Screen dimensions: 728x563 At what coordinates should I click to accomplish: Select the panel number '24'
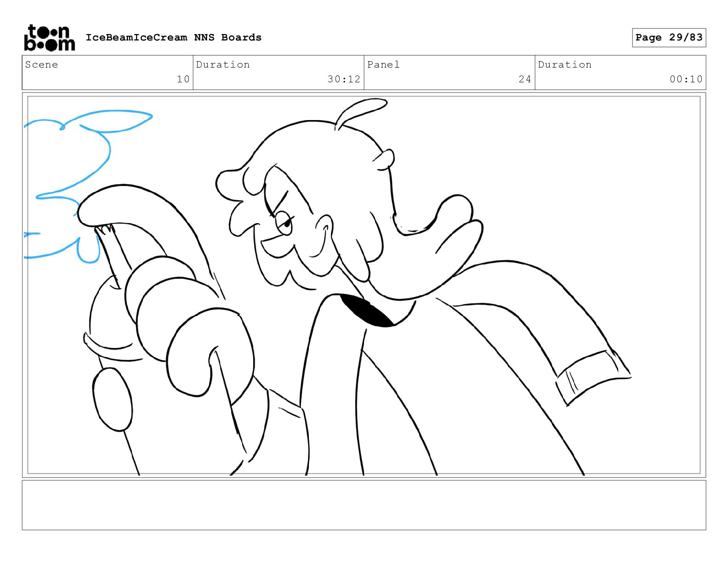[525, 79]
